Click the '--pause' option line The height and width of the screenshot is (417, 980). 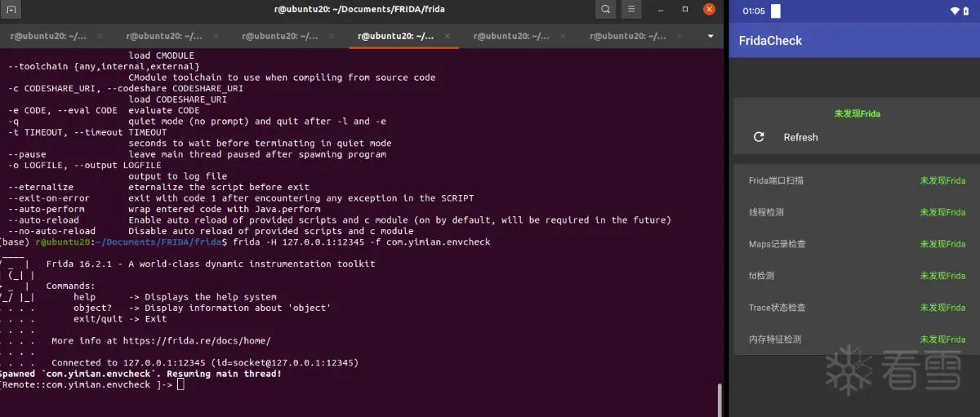(197, 154)
